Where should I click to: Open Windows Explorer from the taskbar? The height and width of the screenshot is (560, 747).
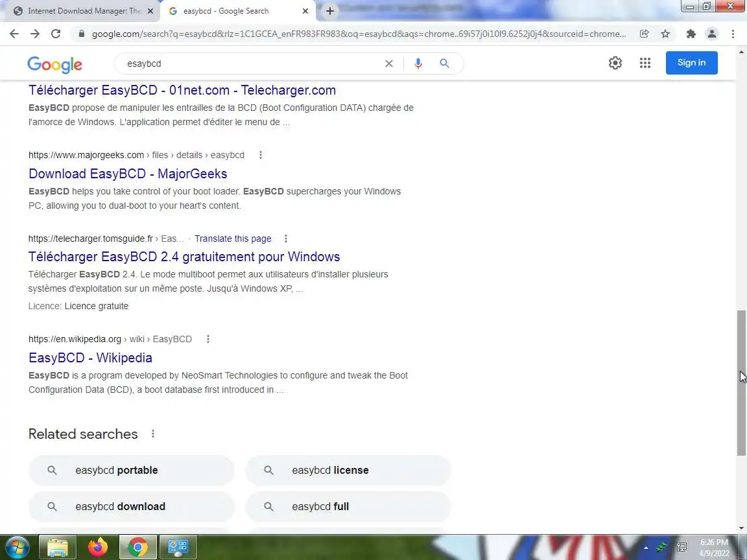57,548
